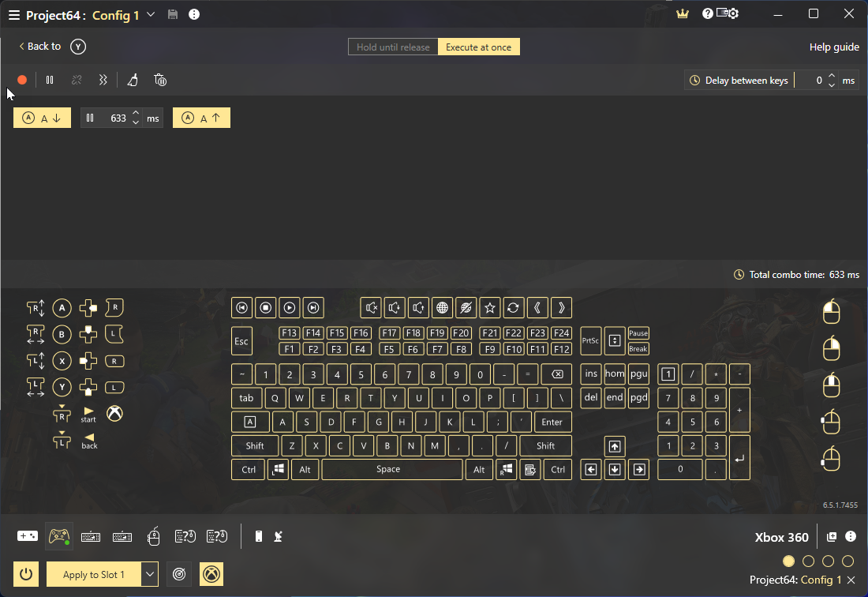This screenshot has width=868, height=597.
Task: Click the trash delete pauses icon
Action: tap(160, 80)
